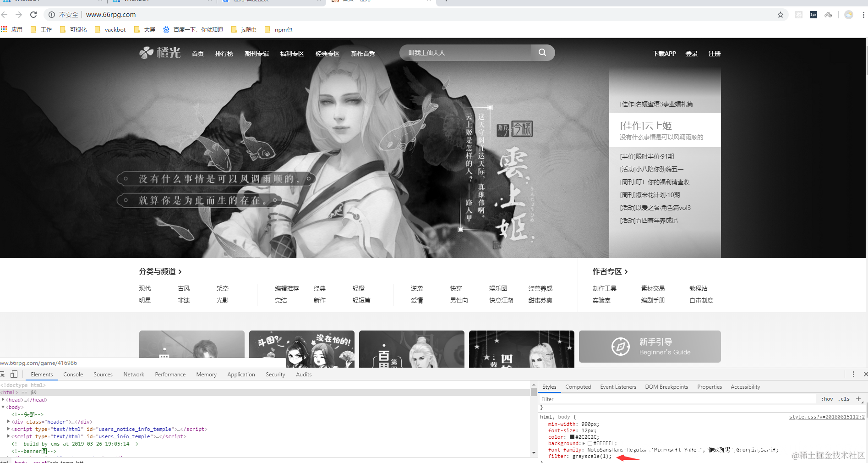Expand the users_info_temple script node
Screen dimensions: 868x463
tap(9, 436)
